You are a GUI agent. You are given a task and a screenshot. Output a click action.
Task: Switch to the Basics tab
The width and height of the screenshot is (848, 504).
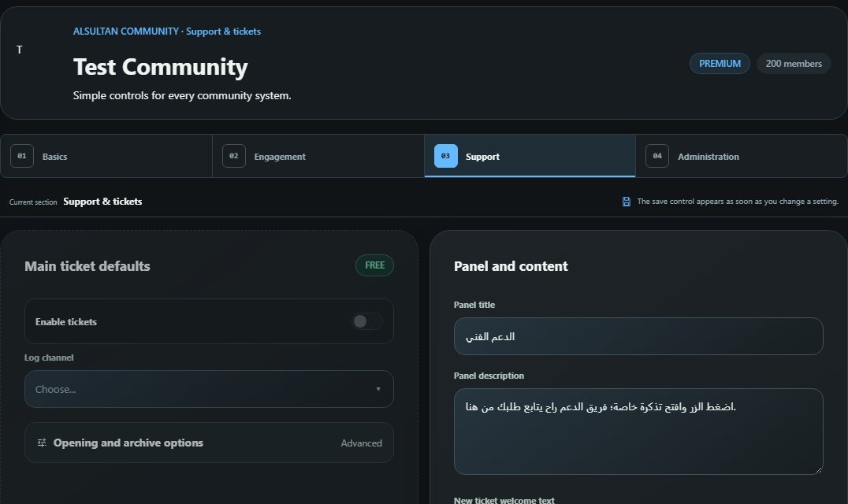(x=106, y=156)
